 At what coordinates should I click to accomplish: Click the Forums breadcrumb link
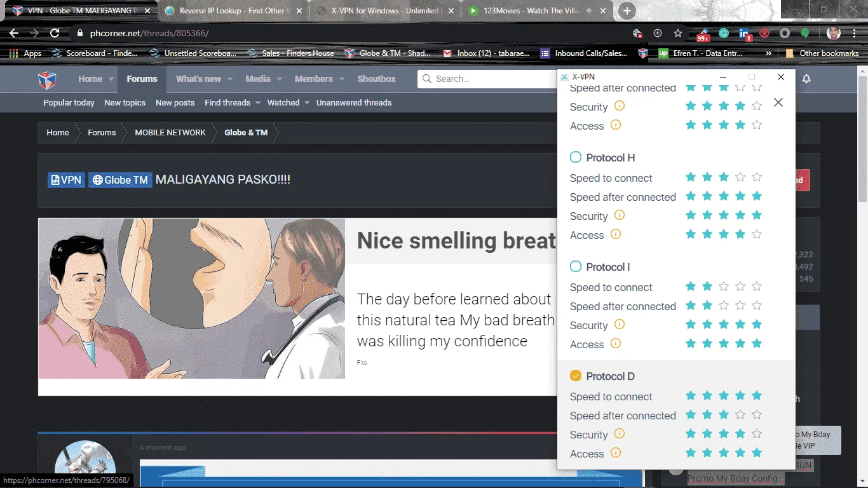tap(102, 132)
